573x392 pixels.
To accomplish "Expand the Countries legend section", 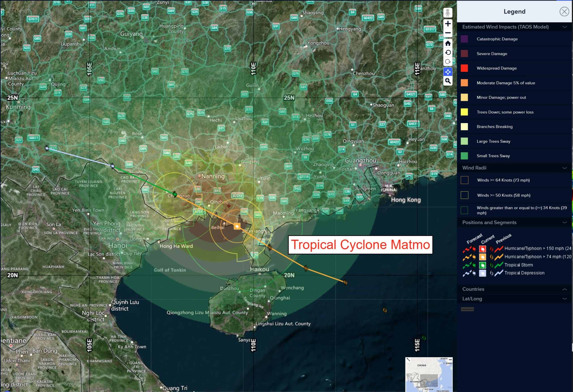I will (564, 289).
